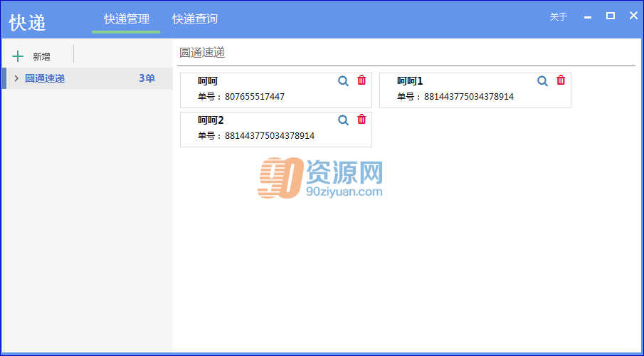This screenshot has width=644, height=356.
Task: Click the 呵呵2 card title
Action: click(211, 120)
